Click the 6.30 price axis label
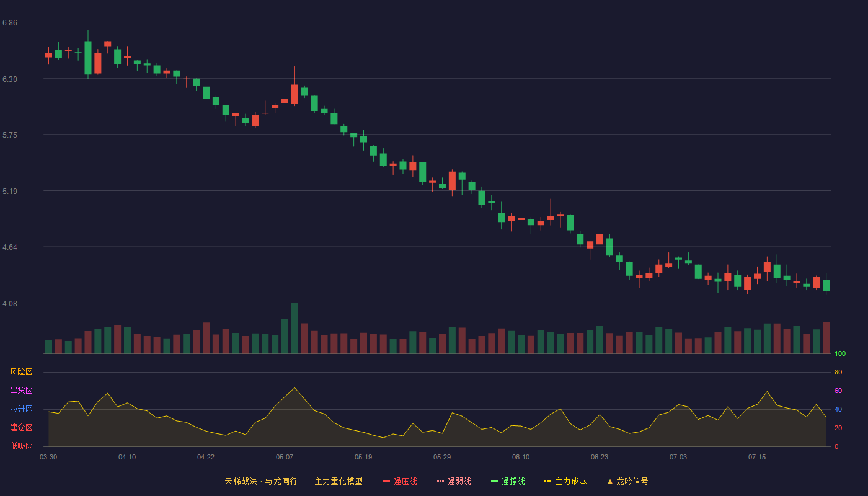 coord(10,79)
